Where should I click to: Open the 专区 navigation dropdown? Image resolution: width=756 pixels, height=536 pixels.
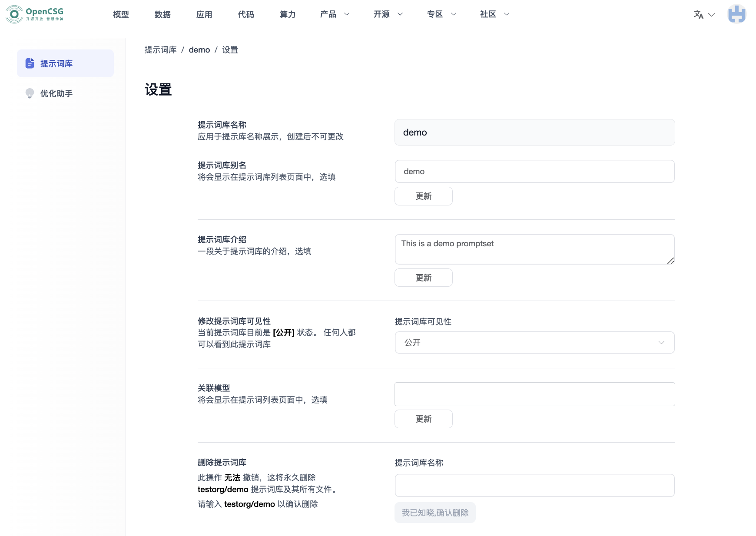(441, 14)
